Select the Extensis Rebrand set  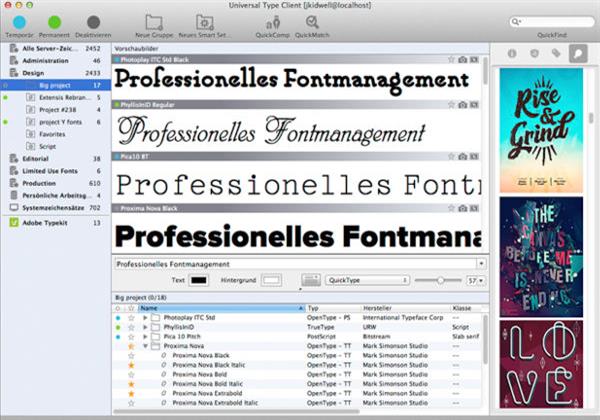point(55,98)
